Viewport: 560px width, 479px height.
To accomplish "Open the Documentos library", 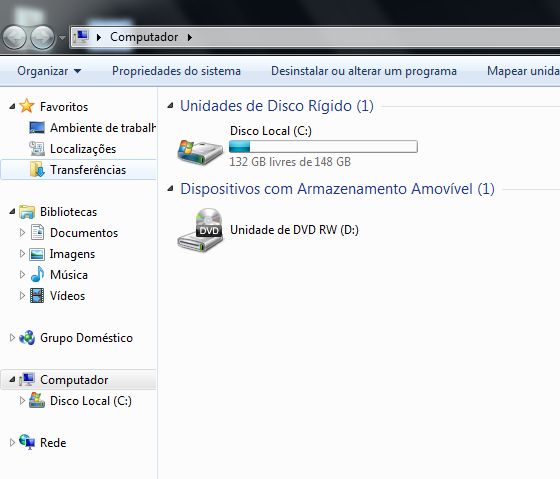I will tap(84, 233).
